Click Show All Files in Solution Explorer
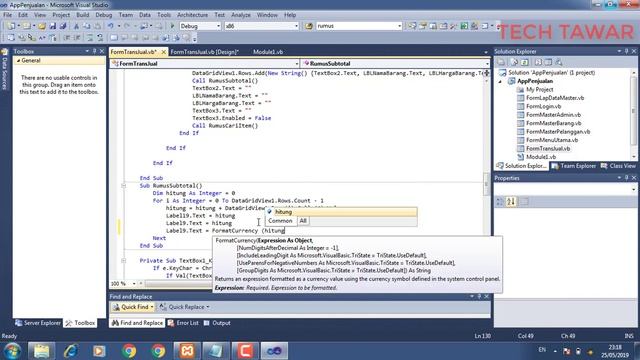This screenshot has width=640, height=360. (514, 62)
